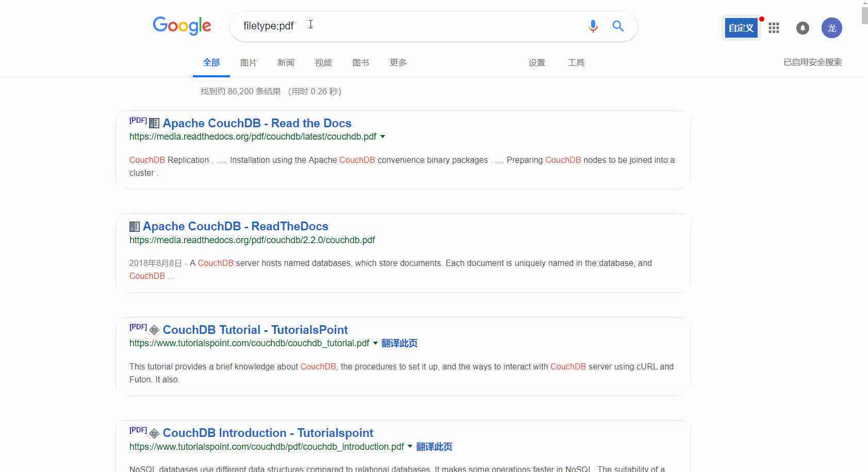Click 翻译此页 for couchdb_introduction.pdf
Viewport: 868px width, 472px height.
(434, 447)
